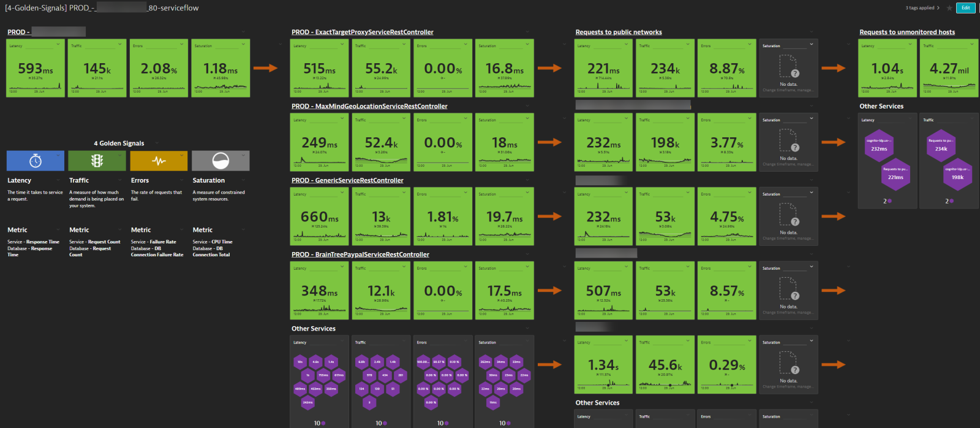This screenshot has width=980, height=428.
Task: Click the 234k Requests hexagon in top-right panel
Action: [x=941, y=145]
